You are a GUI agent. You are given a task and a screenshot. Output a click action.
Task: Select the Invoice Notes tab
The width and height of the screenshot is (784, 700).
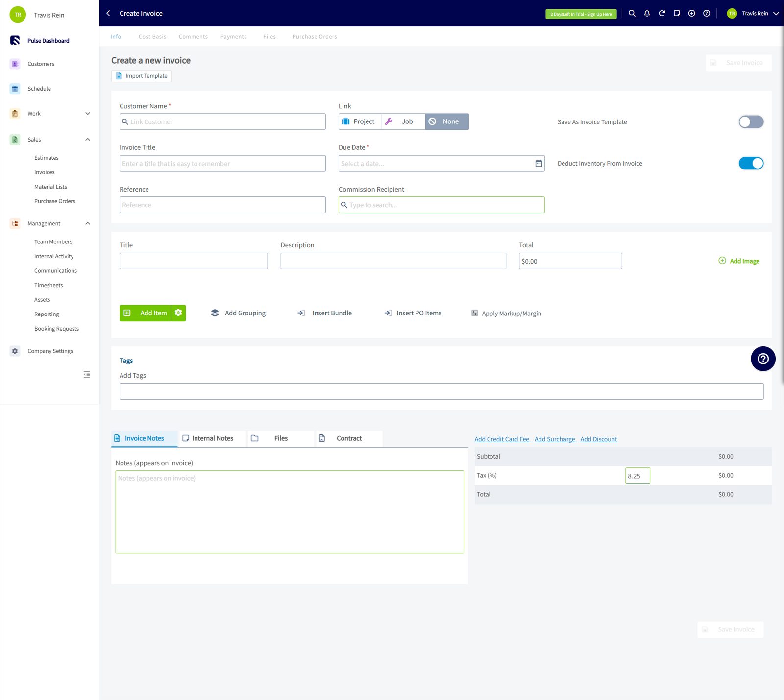(x=144, y=438)
